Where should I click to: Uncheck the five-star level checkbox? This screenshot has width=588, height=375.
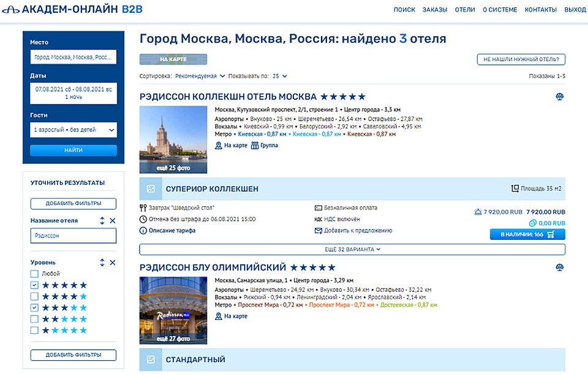coord(34,285)
